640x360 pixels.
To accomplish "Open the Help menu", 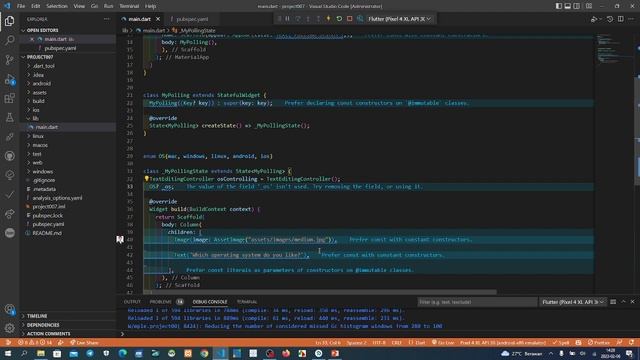I will coord(151,6).
